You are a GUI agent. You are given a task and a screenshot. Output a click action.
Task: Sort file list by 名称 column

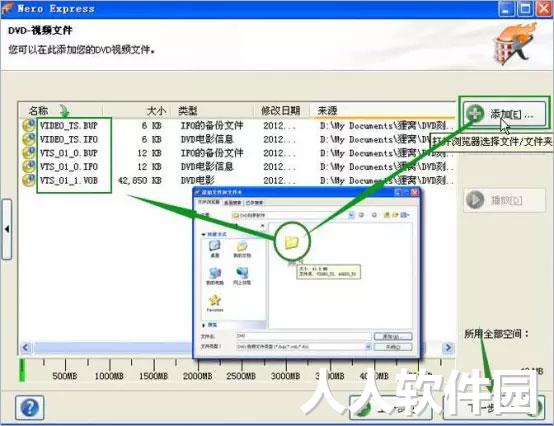coord(38,111)
